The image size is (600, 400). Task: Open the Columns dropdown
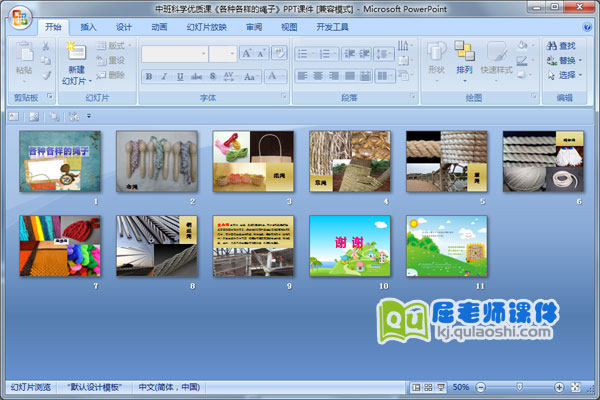pyautogui.click(x=385, y=76)
